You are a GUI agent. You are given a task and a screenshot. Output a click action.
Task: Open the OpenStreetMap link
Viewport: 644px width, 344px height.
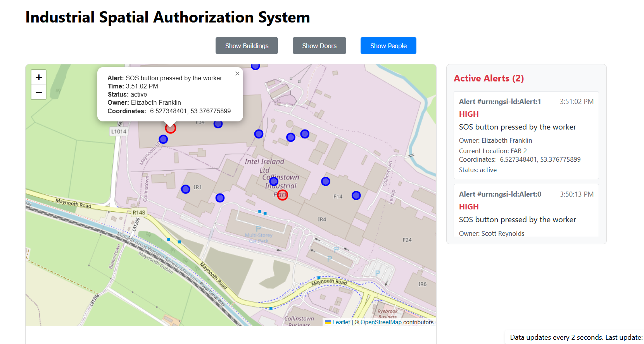coord(381,322)
